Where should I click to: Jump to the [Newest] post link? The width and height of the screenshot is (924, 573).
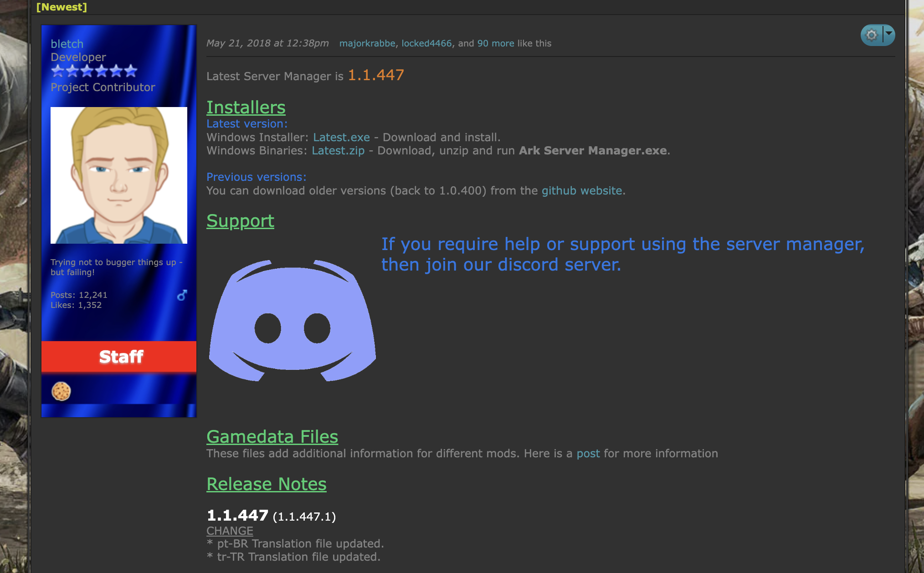pos(62,7)
